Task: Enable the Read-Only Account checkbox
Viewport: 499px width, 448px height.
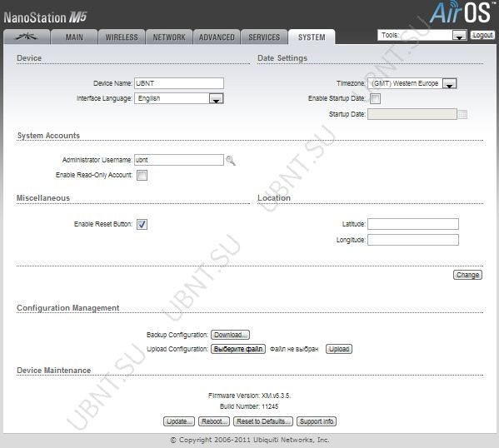Action: click(142, 176)
